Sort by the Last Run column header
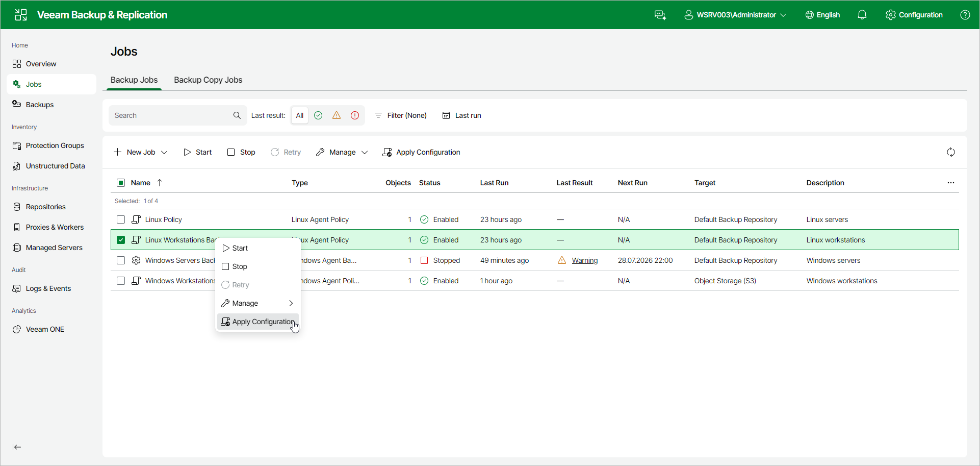980x466 pixels. (x=494, y=183)
